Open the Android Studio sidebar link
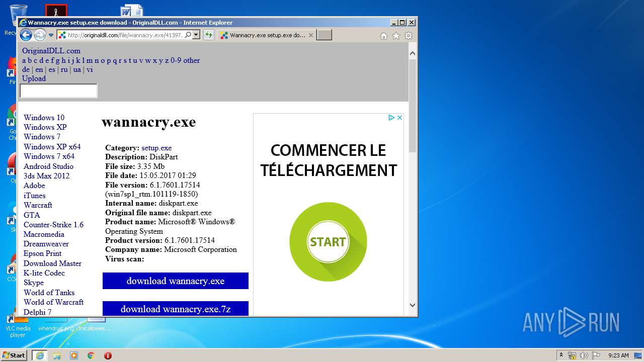This screenshot has height=362, width=644. (48, 166)
